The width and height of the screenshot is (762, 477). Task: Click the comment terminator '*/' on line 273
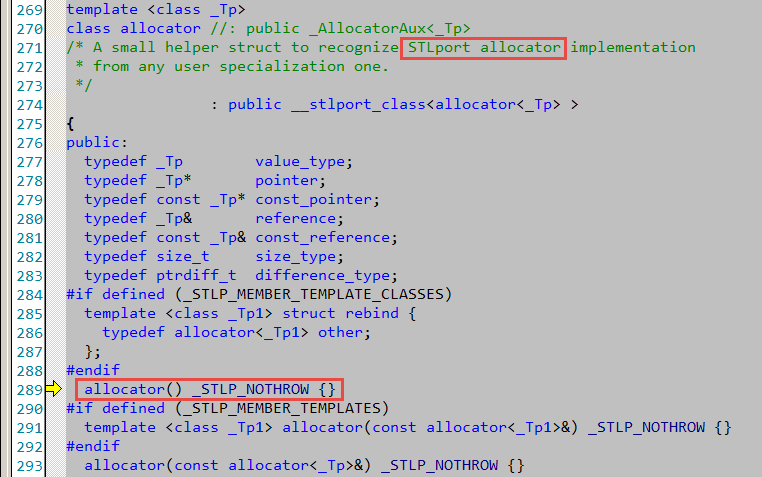pos(84,85)
